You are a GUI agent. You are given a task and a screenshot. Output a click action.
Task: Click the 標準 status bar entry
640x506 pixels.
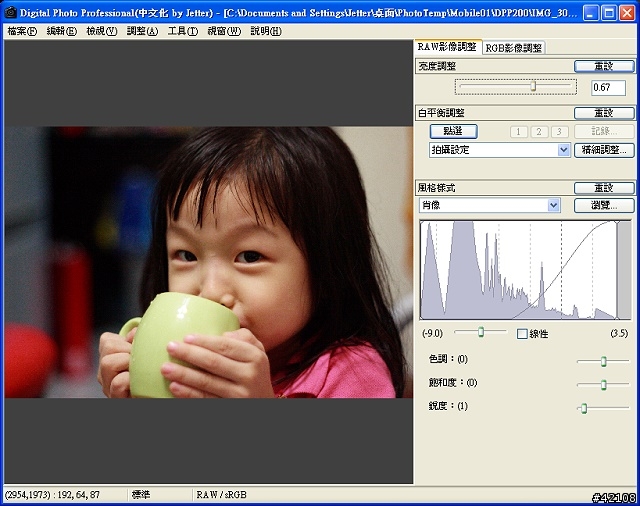[x=141, y=495]
